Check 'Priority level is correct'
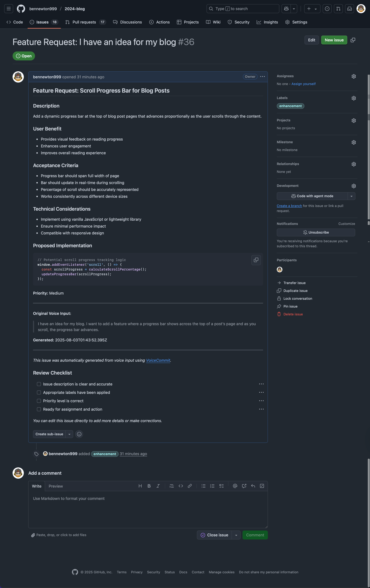Image resolution: width=370 pixels, height=588 pixels. pyautogui.click(x=39, y=401)
